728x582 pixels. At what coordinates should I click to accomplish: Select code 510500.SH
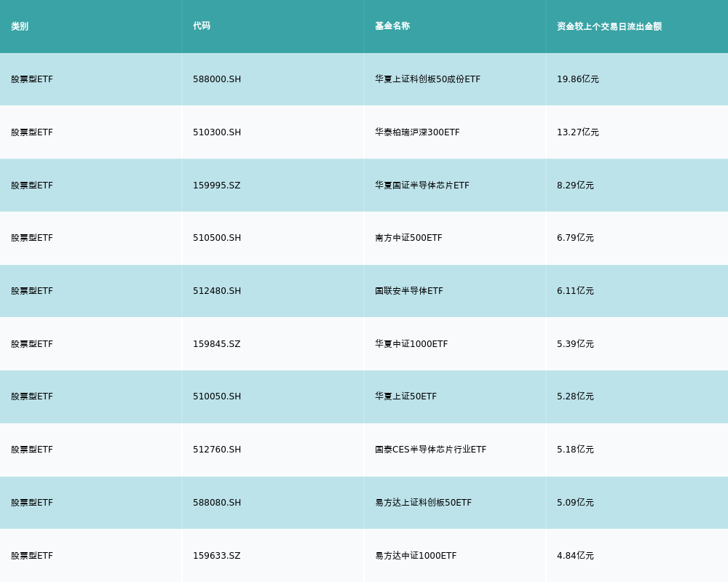(217, 238)
